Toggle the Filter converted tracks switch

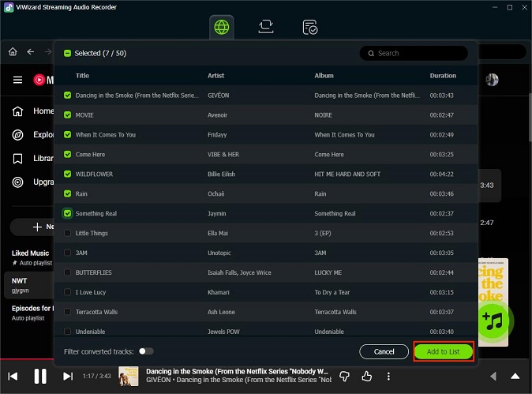pos(146,351)
